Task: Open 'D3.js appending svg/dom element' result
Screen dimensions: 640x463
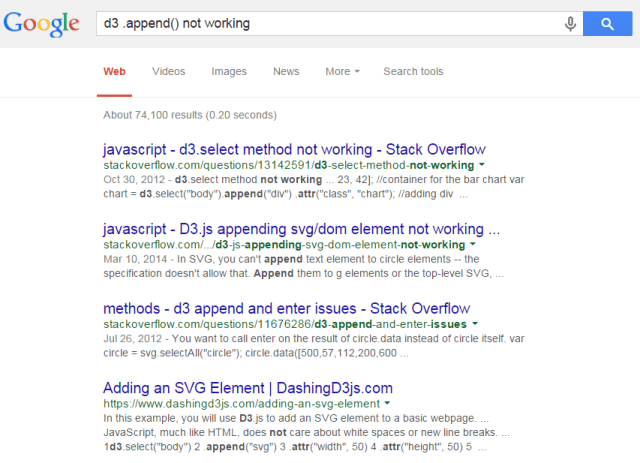Action: (x=302, y=229)
